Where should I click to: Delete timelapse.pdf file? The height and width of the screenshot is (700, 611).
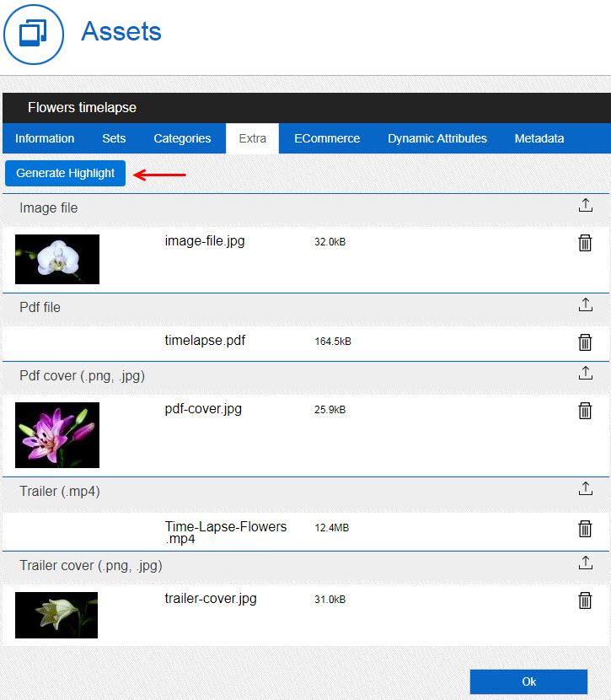585,342
